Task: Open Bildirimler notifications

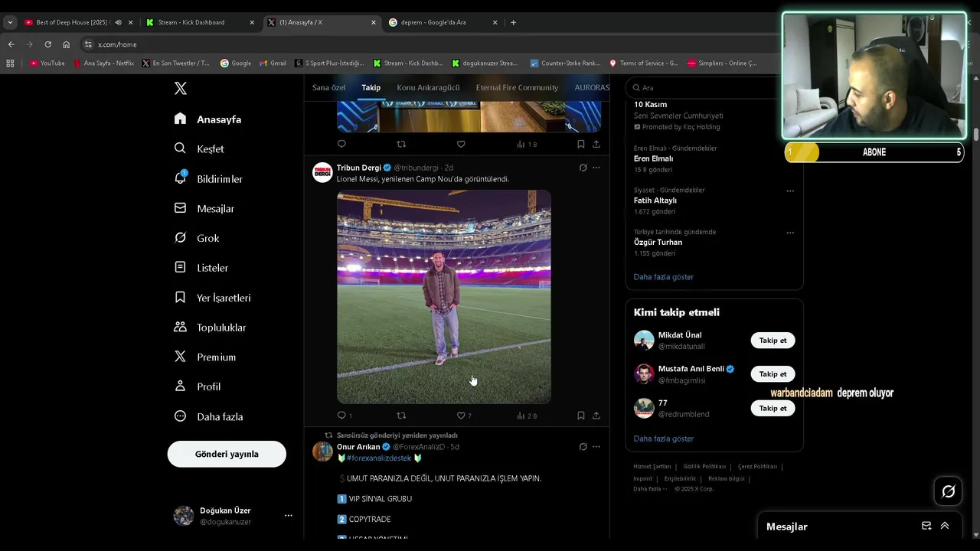Action: [x=208, y=179]
